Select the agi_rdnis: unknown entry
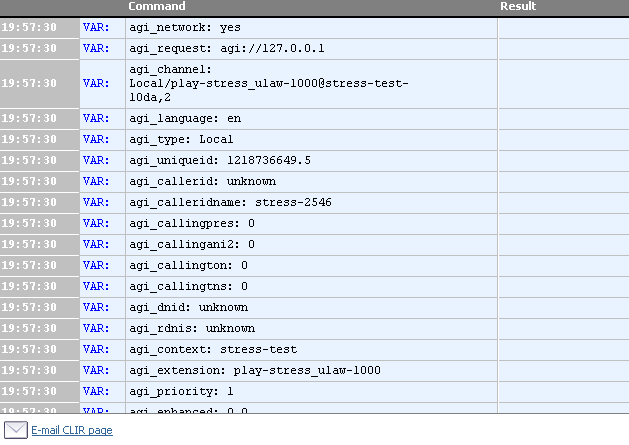The image size is (629, 445). coord(192,328)
